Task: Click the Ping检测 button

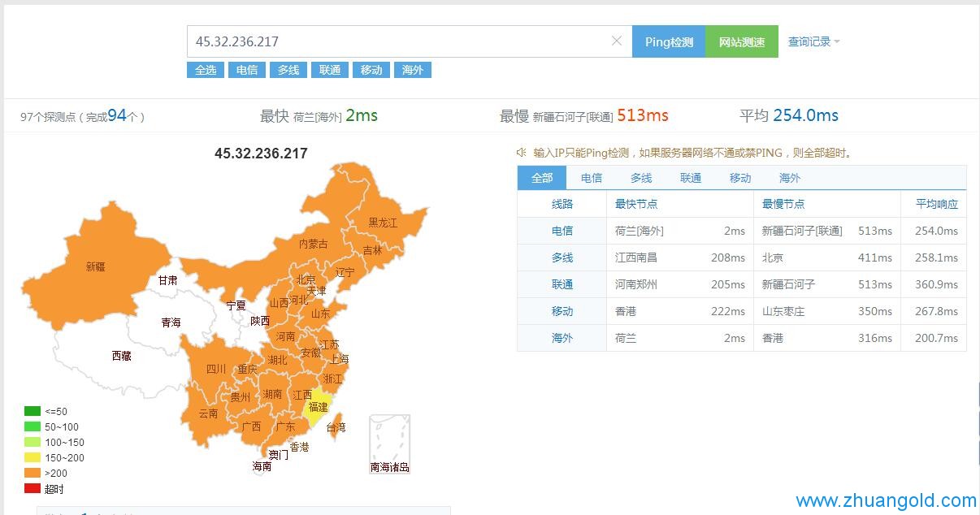Action: pyautogui.click(x=668, y=41)
